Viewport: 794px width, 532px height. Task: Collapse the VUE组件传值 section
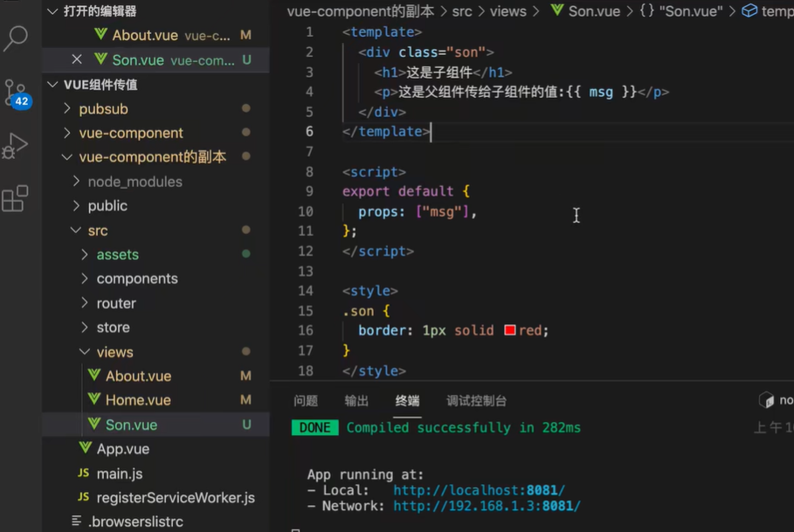click(52, 85)
